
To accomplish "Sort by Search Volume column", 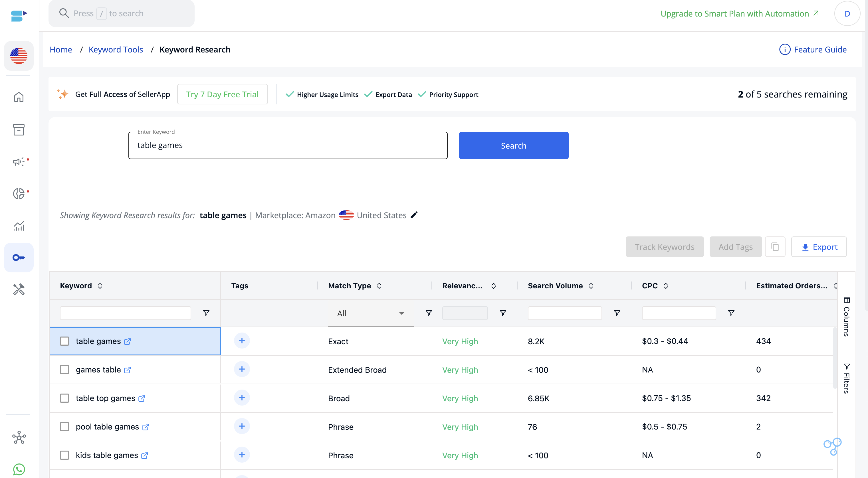I will 591,286.
